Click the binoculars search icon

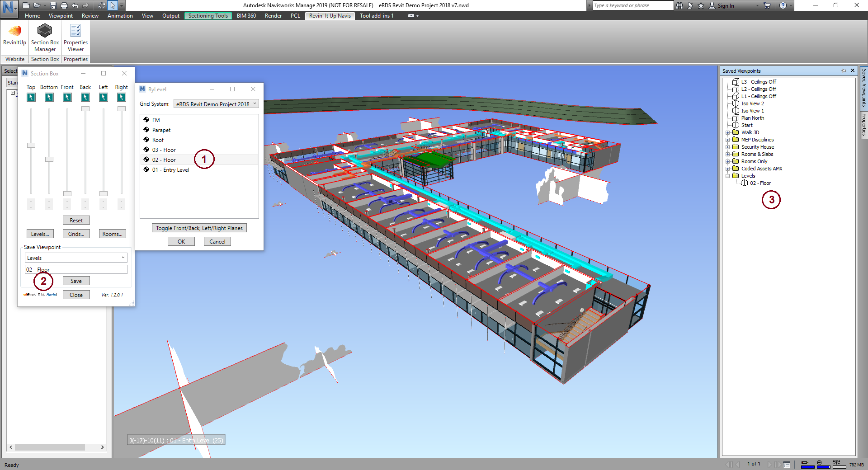point(679,5)
